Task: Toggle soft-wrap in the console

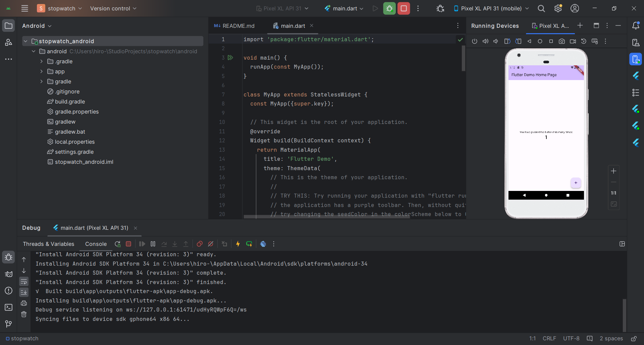Action: pyautogui.click(x=24, y=281)
